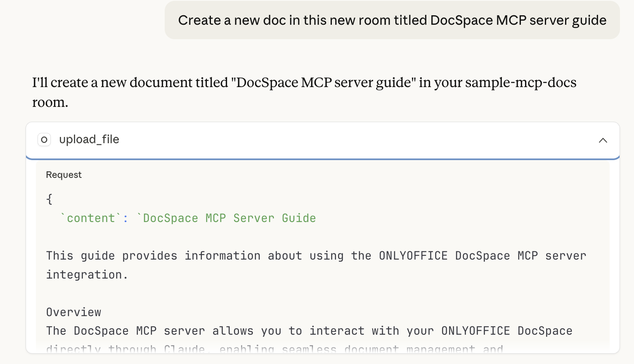Select the upload_file label text
Screen dimensions: 634x364
tap(89, 139)
